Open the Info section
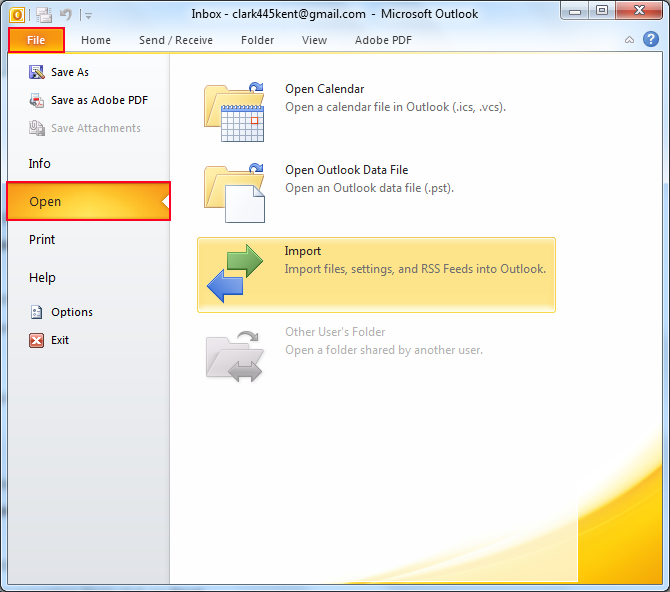 pos(39,164)
